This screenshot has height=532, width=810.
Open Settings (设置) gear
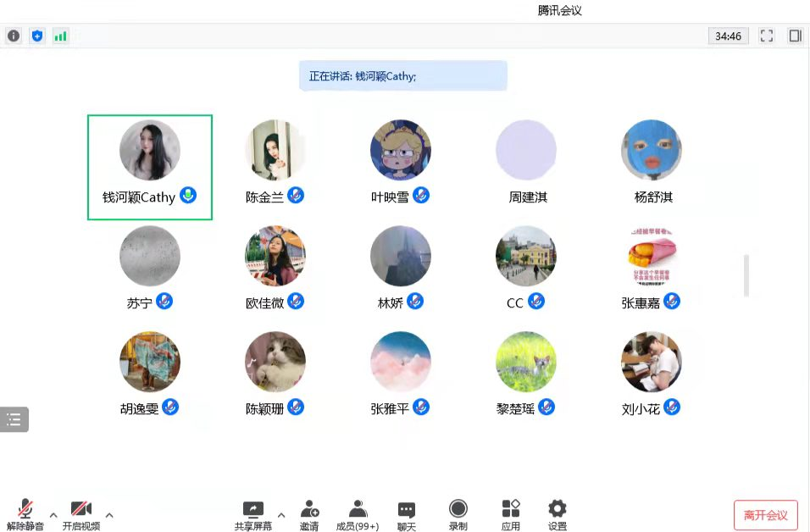(x=557, y=514)
